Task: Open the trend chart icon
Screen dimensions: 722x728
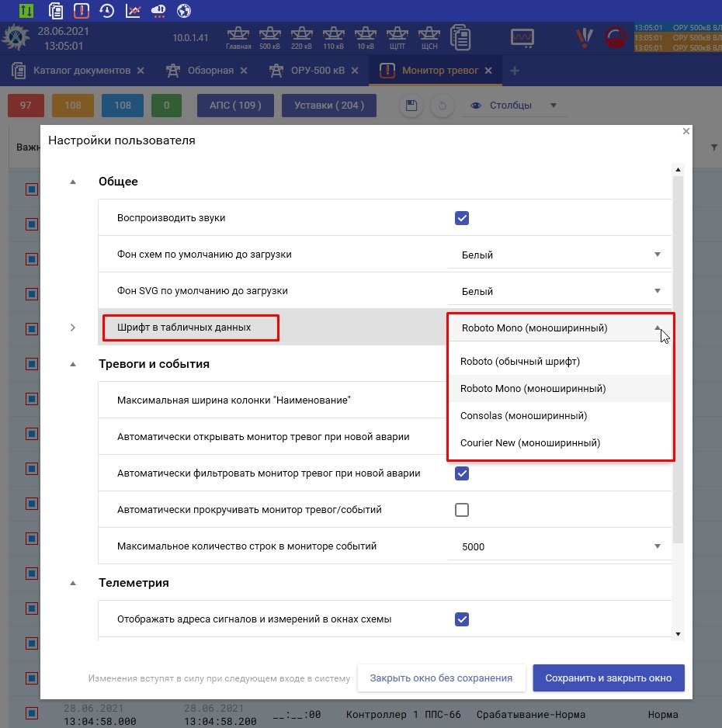Action: point(133,11)
